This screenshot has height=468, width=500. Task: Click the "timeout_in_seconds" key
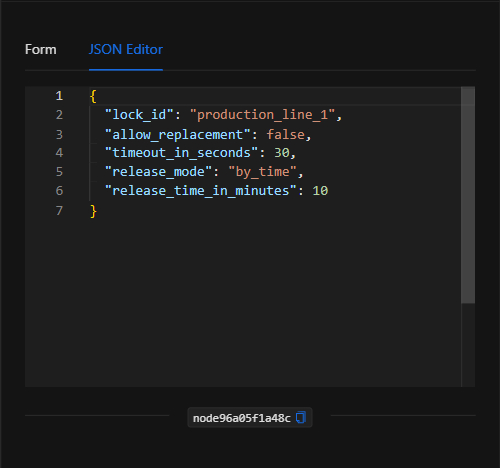click(181, 153)
